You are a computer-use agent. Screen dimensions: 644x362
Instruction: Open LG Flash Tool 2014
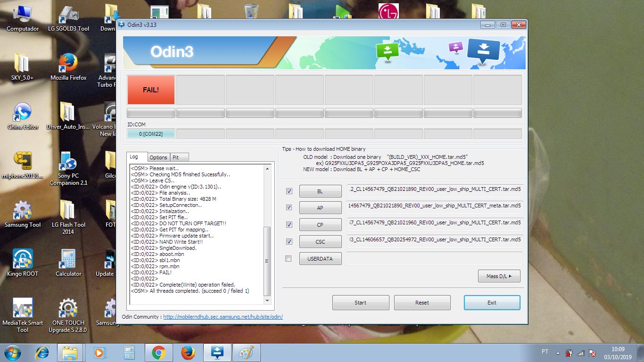68,217
